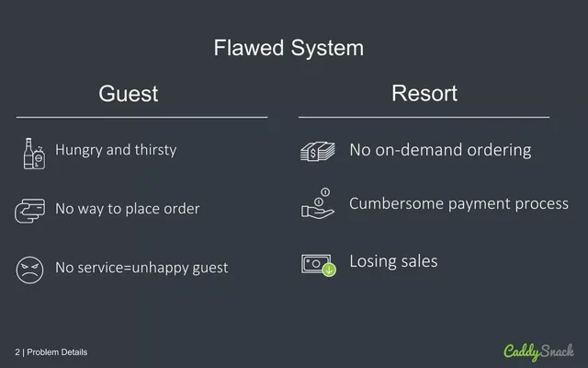Click the Hungry and thirsty text

[x=116, y=150]
